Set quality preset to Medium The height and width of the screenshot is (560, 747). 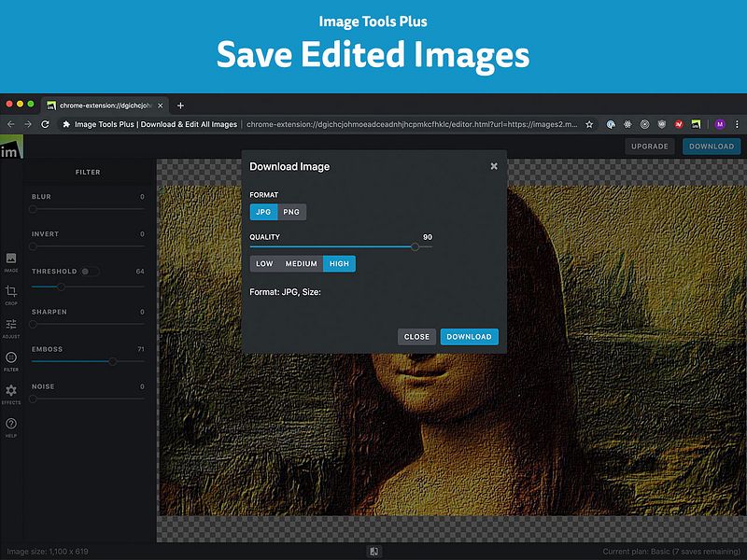[x=301, y=264]
